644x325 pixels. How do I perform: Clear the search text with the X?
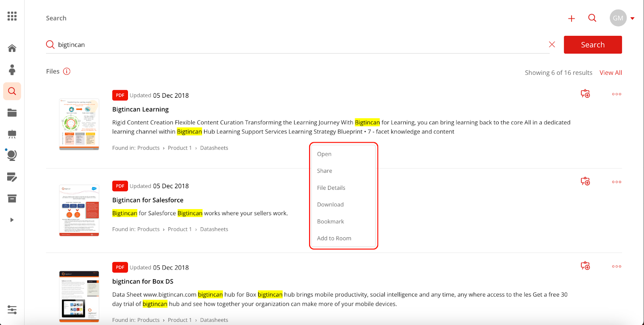[x=552, y=45]
